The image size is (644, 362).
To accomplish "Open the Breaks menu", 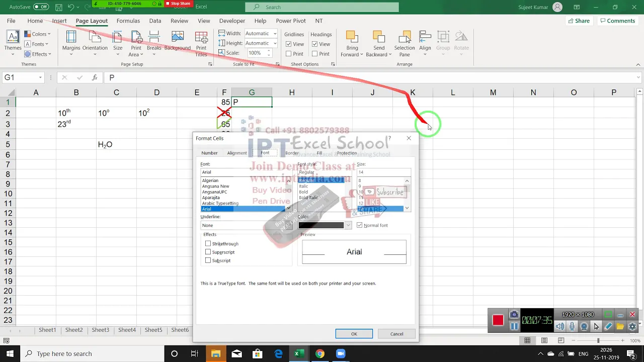I will click(x=154, y=42).
